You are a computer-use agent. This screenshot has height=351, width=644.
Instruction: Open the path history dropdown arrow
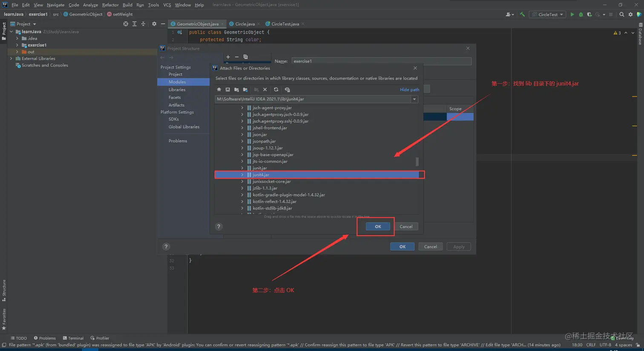(x=414, y=99)
